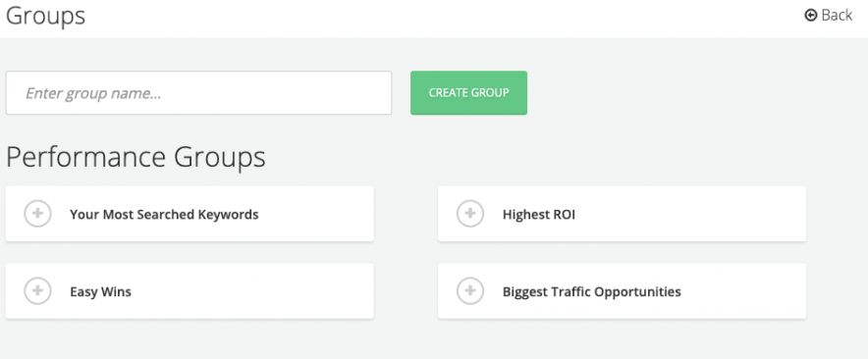The height and width of the screenshot is (359, 868).
Task: Select the Your Most Searched Keywords label
Action: coord(164,214)
